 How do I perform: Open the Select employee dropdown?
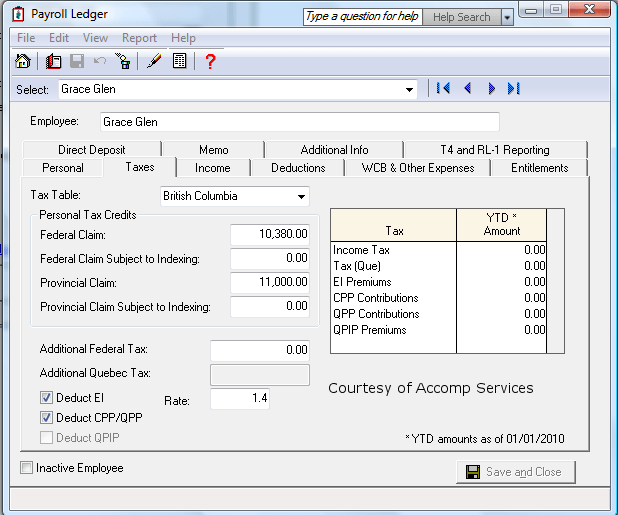point(410,89)
